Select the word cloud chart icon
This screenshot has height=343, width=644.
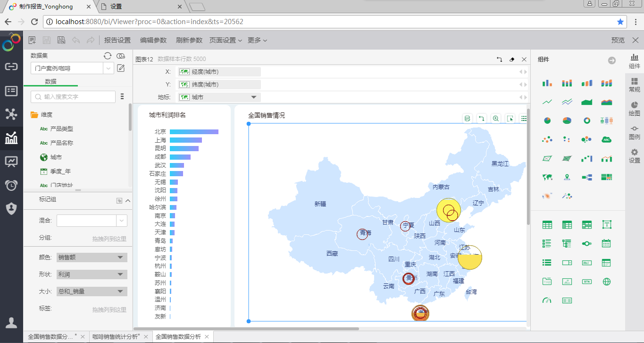click(606, 139)
